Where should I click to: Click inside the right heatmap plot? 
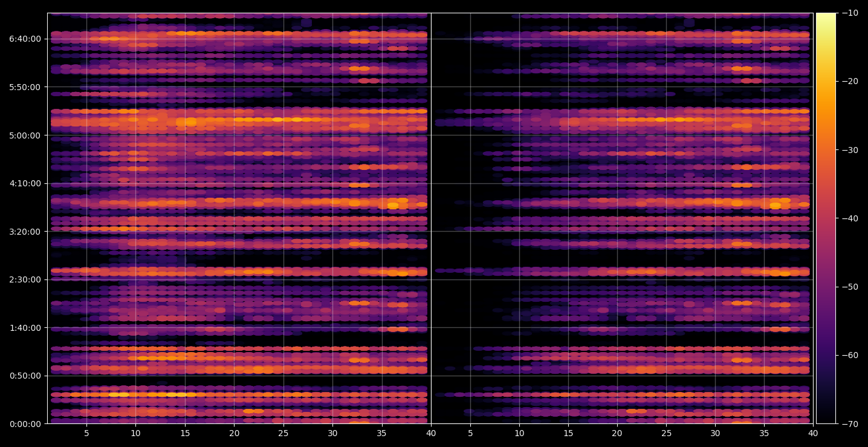622,218
